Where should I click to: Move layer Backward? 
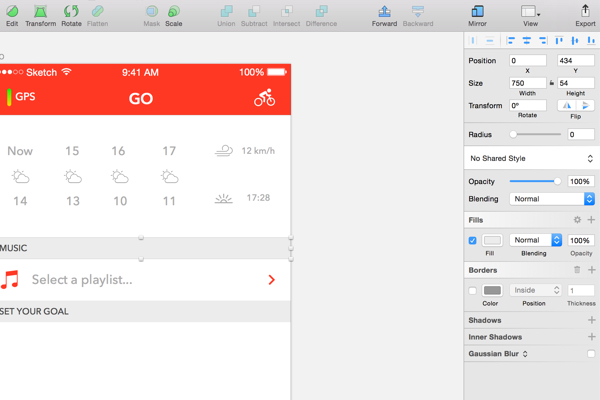(418, 16)
